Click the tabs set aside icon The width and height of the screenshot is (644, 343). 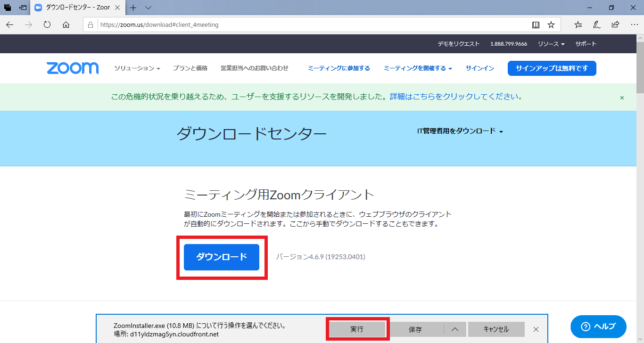click(x=8, y=8)
